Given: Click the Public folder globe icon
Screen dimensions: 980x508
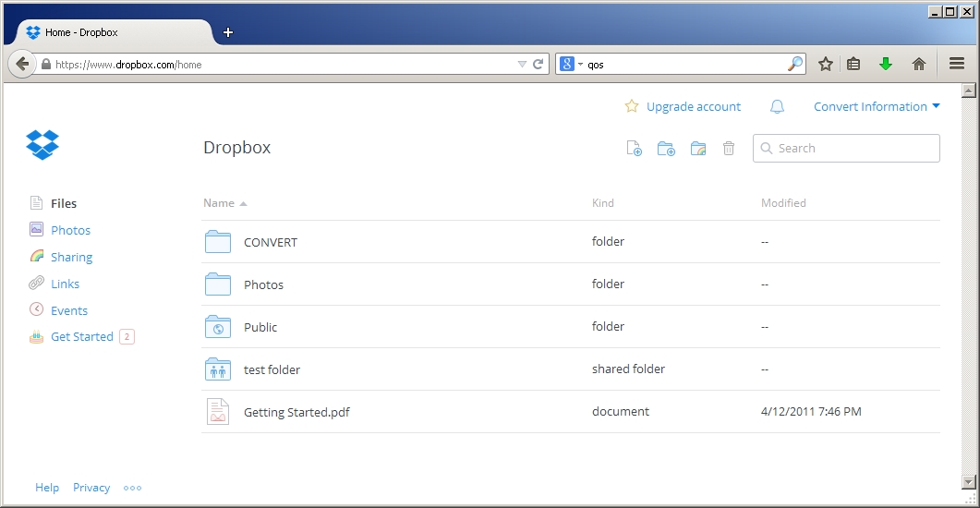Looking at the screenshot, I should 218,327.
